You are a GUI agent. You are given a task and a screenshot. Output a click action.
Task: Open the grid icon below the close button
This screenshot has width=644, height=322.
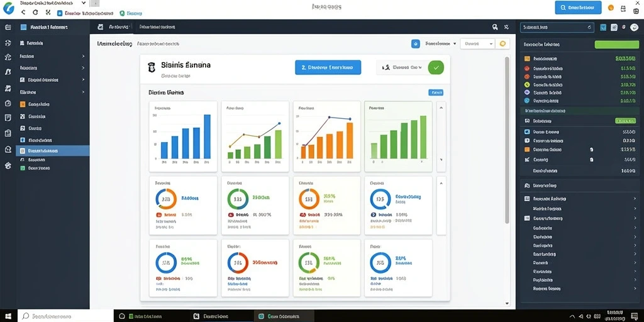636,11
